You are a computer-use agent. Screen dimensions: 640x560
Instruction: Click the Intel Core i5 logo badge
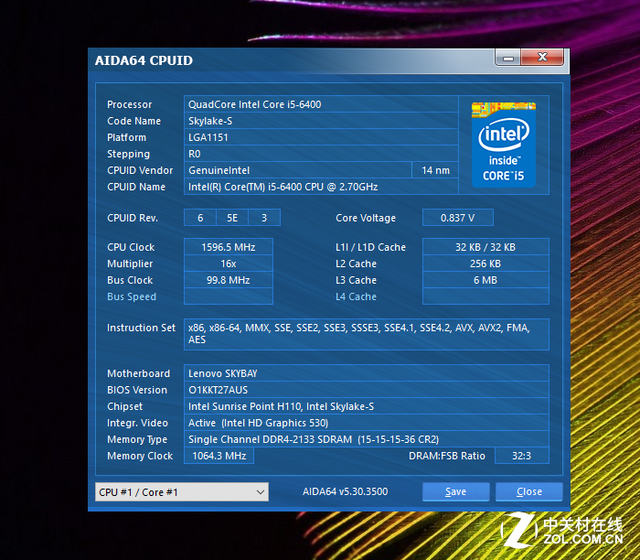click(x=504, y=145)
